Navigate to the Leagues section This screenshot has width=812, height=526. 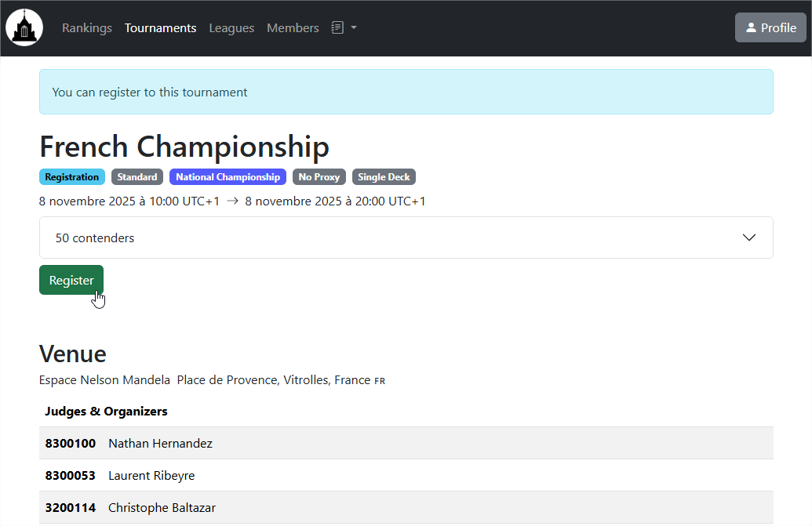pos(231,28)
